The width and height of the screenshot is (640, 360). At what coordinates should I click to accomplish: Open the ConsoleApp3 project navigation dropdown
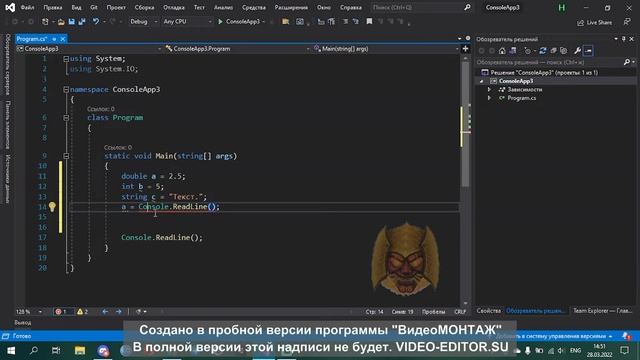[89, 49]
